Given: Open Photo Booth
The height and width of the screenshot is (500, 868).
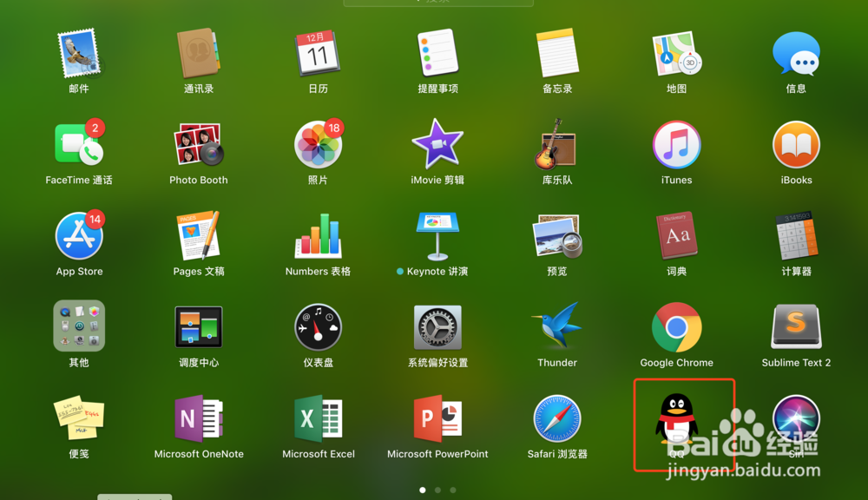Looking at the screenshot, I should (198, 149).
